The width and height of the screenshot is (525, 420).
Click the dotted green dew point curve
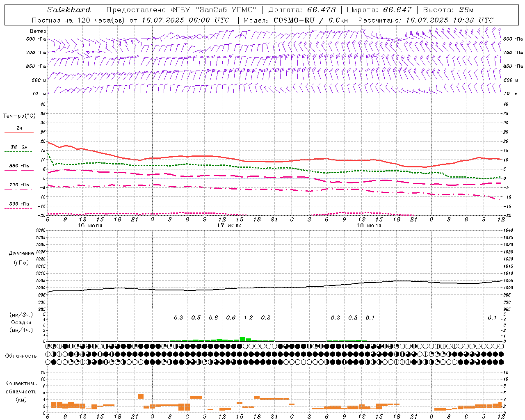pyautogui.click(x=275, y=168)
